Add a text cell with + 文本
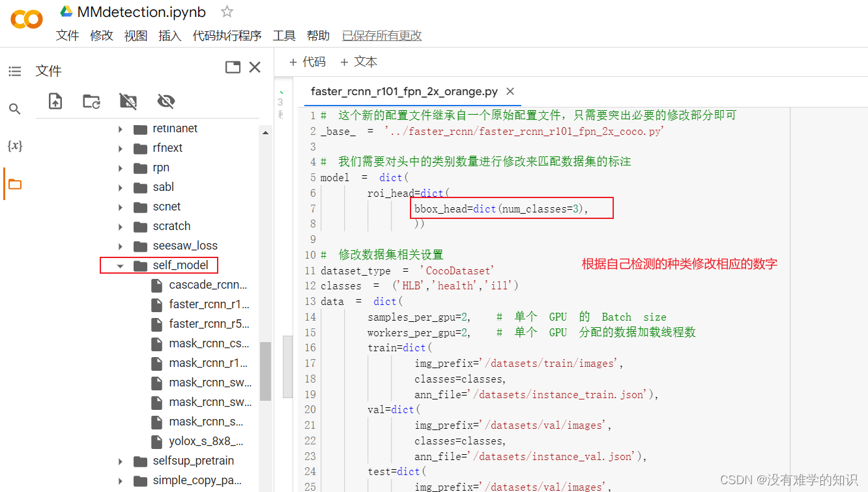The width and height of the screenshot is (868, 492). (358, 62)
